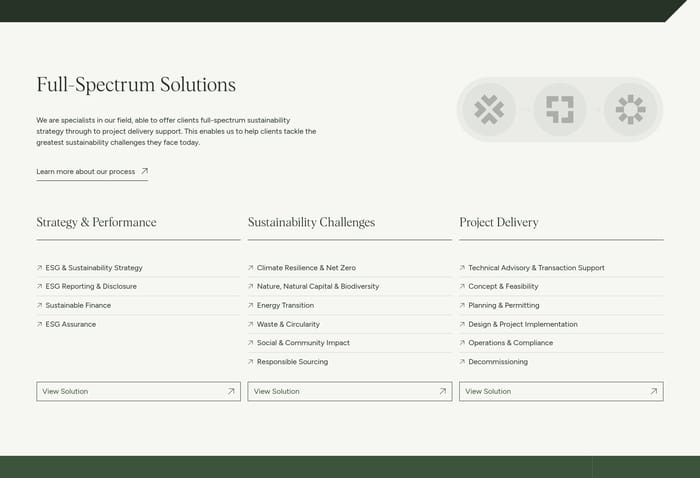Viewport: 700px width, 478px height.
Task: Click arrow icon beside Learn more about our process
Action: 144,171
